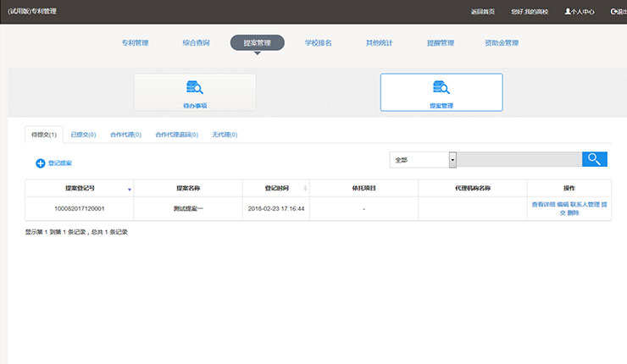Select the 合作代理退回(0) tab
The height and width of the screenshot is (364, 627).
tap(176, 135)
